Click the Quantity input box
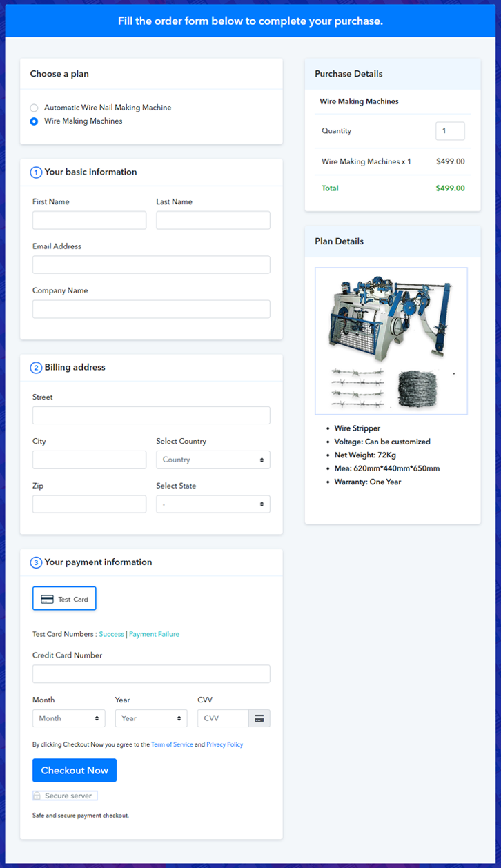 click(x=450, y=130)
